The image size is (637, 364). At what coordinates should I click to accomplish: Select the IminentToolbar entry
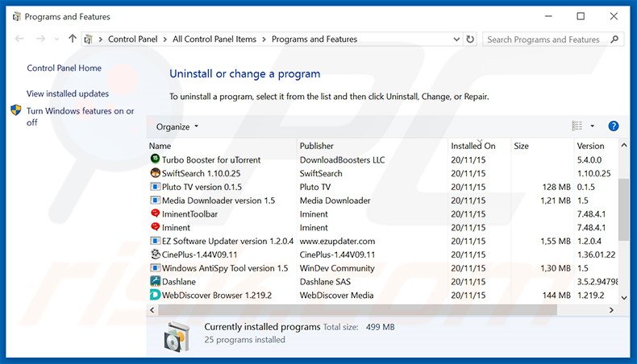pyautogui.click(x=189, y=214)
